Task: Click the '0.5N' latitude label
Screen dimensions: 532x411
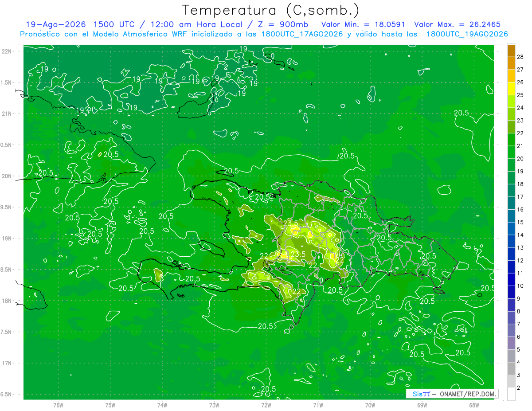Action: pyautogui.click(x=7, y=145)
